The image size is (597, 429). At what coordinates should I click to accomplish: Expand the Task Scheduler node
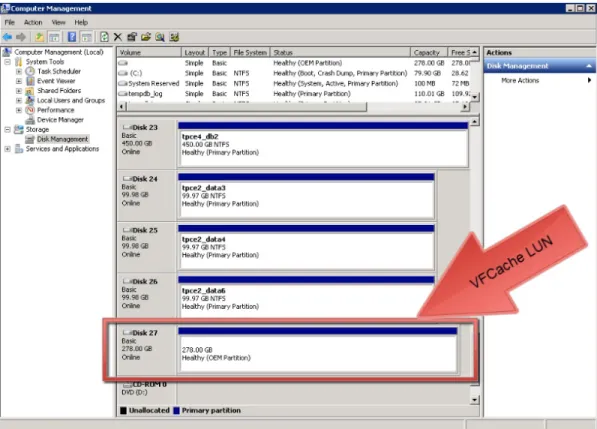tap(19, 71)
